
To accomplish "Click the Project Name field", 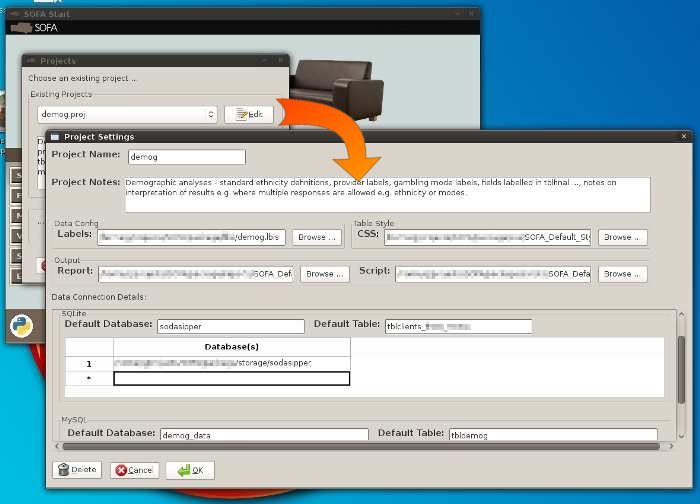I will click(x=187, y=157).
